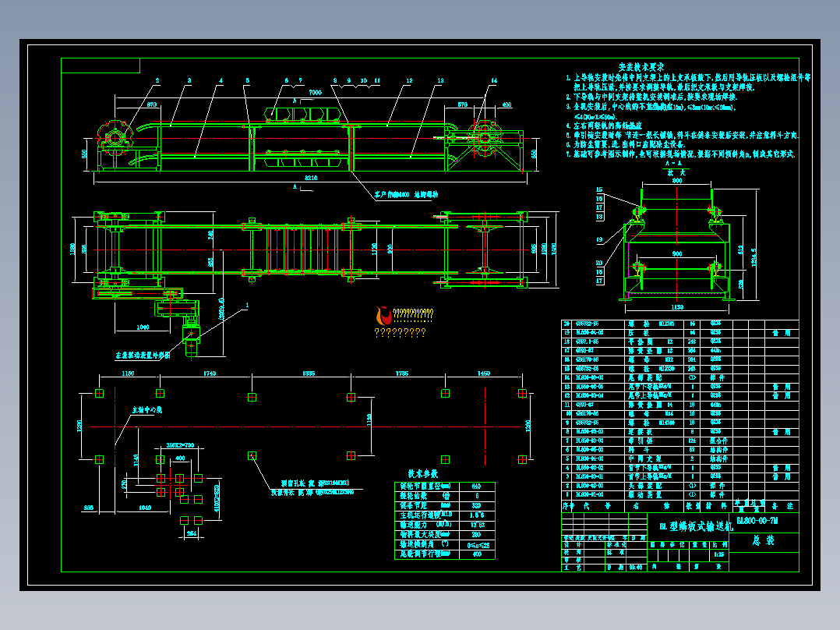The image size is (840, 630).
Task: Select the 牵引链 part name in parts list
Action: [x=639, y=441]
